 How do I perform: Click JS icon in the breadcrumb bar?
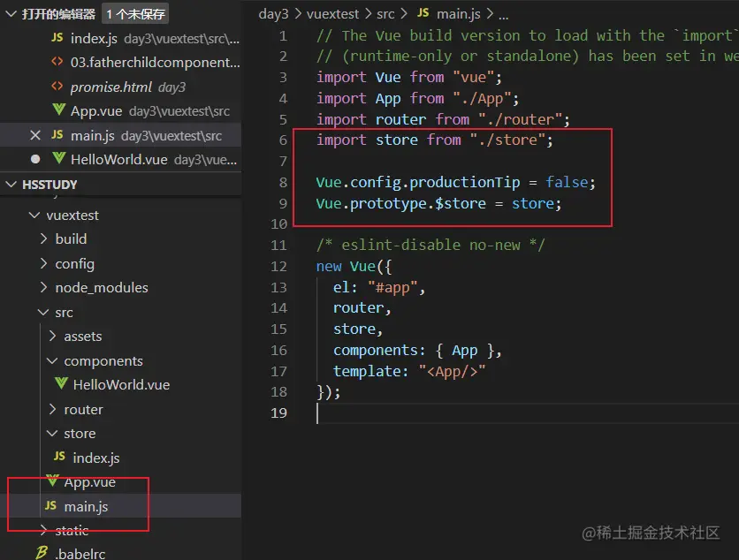[423, 13]
